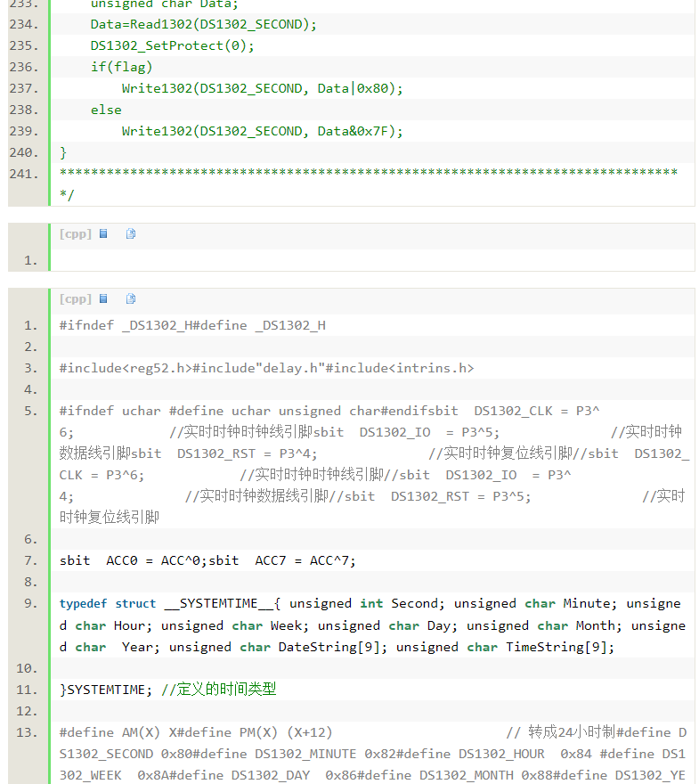Click line number 237.
Image resolution: width=699 pixels, height=784 pixels.
[x=24, y=88]
